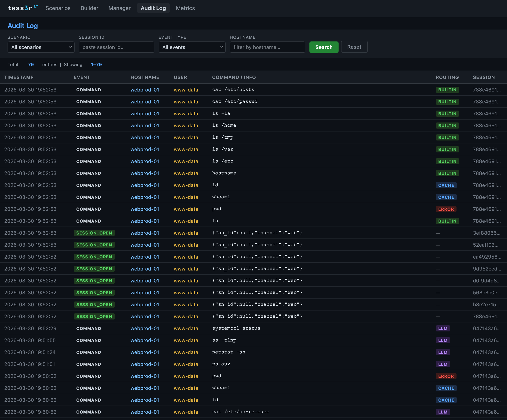Click the 'systemctl status' command text

point(236,328)
